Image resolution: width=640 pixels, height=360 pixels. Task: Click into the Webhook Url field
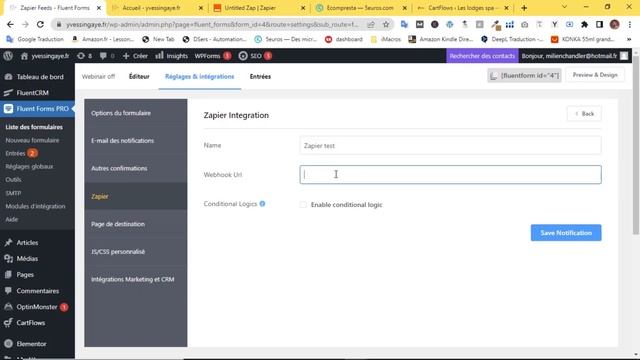[x=450, y=175]
